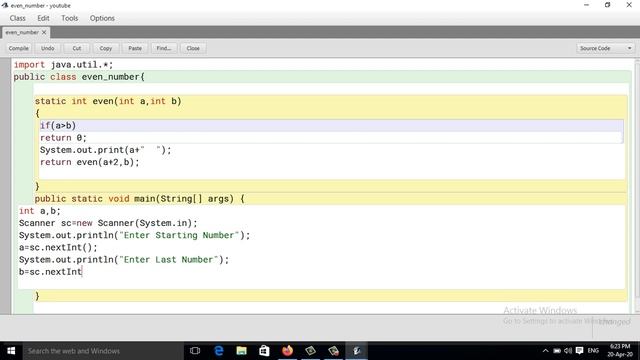Open the Windows Start menu
Image resolution: width=640 pixels, height=360 pixels.
[11, 351]
